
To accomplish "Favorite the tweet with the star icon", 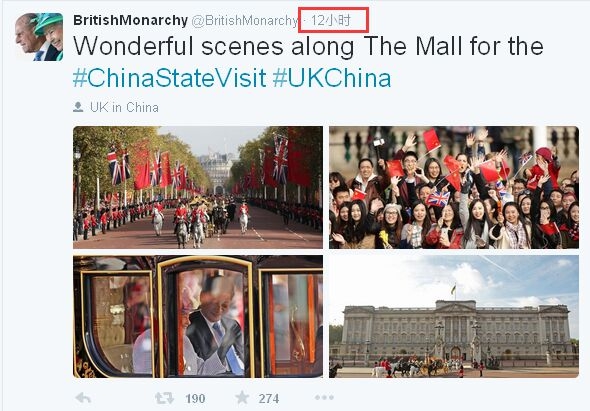I will coord(242,397).
